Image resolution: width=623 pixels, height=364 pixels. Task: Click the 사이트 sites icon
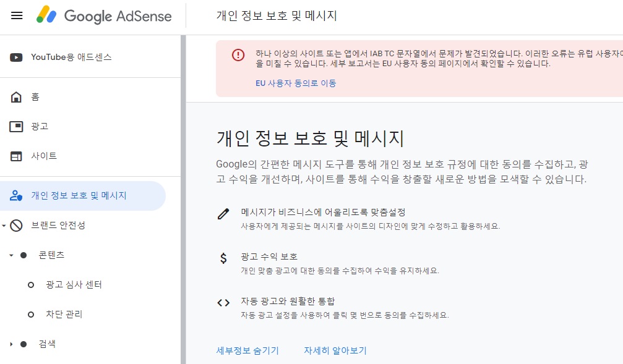(x=16, y=156)
